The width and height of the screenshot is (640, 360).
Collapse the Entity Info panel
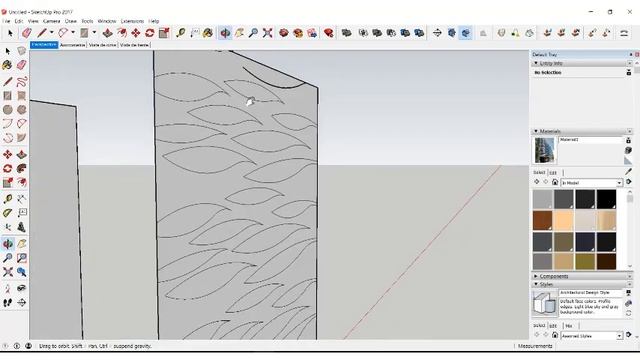pos(536,63)
